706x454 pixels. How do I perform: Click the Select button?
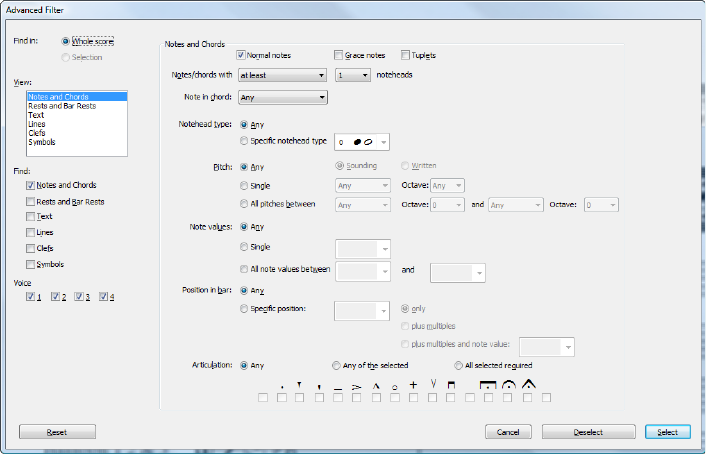click(x=668, y=432)
